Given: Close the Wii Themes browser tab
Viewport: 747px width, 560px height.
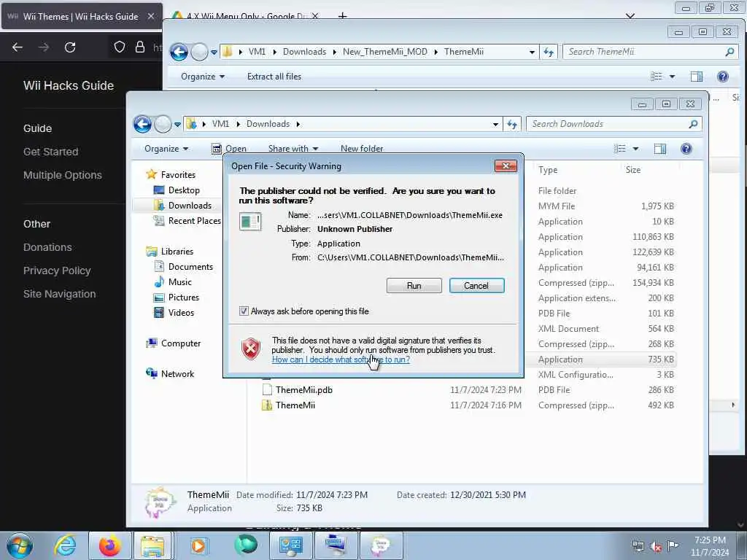Looking at the screenshot, I should pyautogui.click(x=150, y=16).
